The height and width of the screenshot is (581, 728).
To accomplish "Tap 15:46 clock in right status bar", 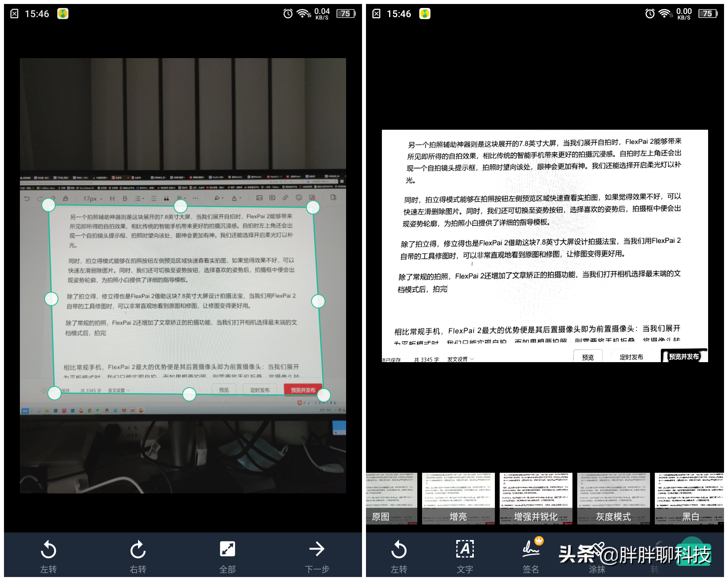I will click(x=399, y=14).
